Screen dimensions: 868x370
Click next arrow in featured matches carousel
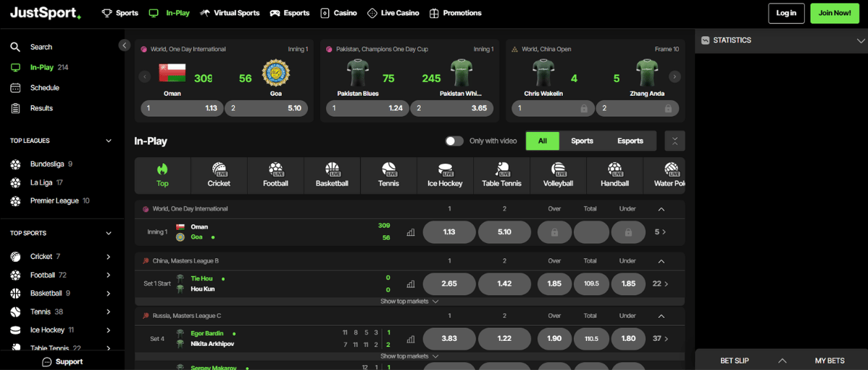point(675,76)
